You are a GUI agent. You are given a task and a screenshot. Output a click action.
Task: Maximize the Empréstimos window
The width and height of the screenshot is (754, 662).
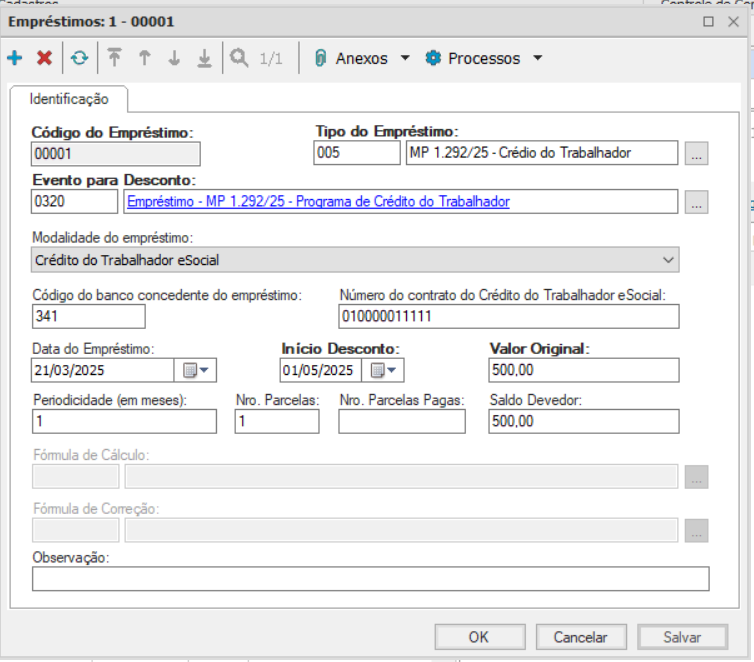(708, 22)
